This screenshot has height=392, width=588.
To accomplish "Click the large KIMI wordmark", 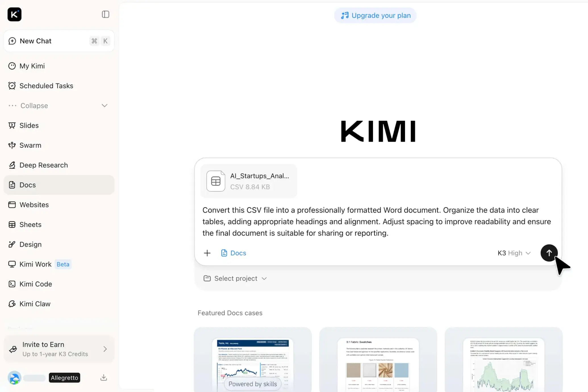I will click(378, 131).
